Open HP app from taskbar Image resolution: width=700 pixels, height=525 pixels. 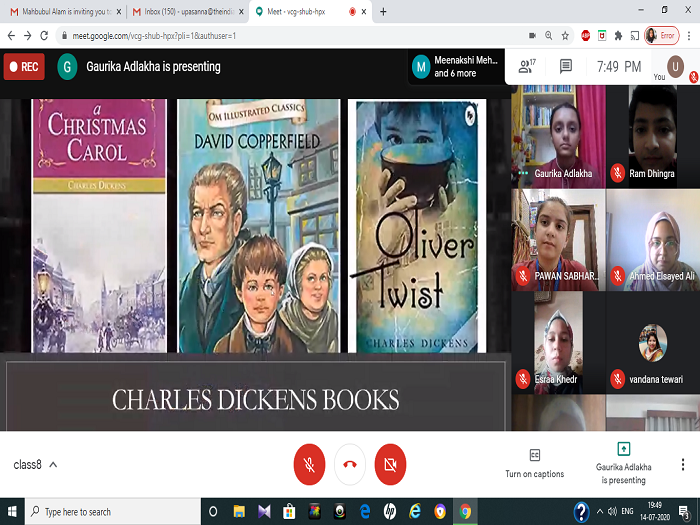[390, 512]
